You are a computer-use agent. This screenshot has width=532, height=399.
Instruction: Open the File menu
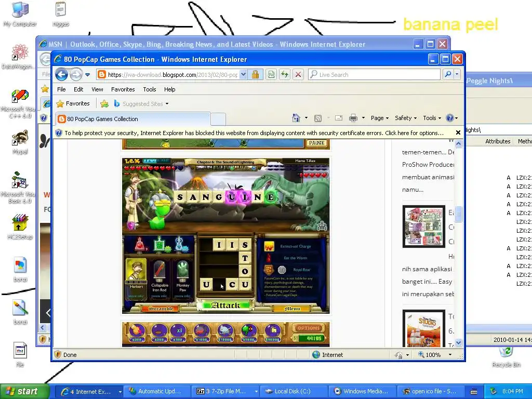coord(61,89)
